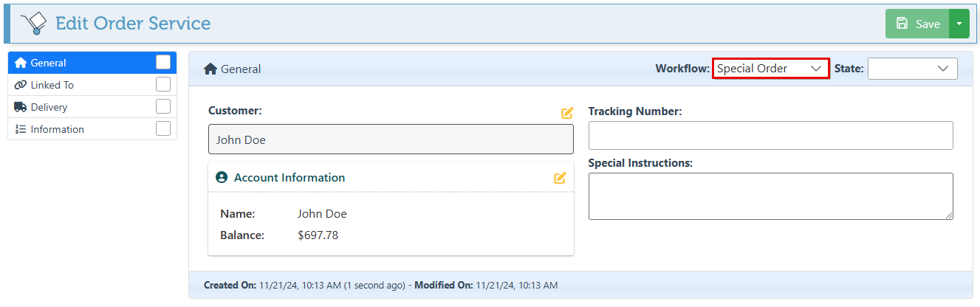Focus the Special Instructions text area
The width and height of the screenshot is (980, 307).
(770, 196)
